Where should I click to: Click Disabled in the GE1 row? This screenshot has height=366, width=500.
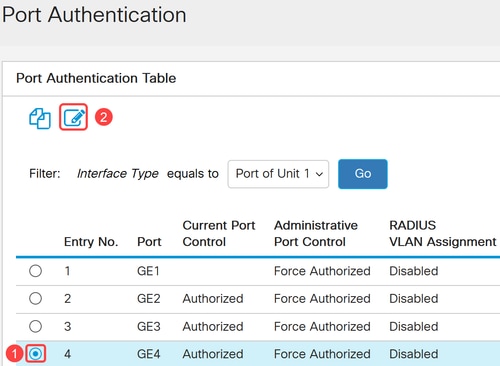coord(413,271)
